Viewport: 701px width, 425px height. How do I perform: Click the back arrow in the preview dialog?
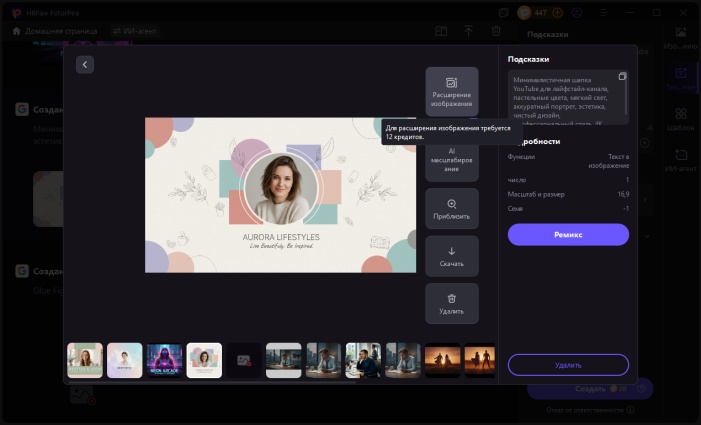85,64
